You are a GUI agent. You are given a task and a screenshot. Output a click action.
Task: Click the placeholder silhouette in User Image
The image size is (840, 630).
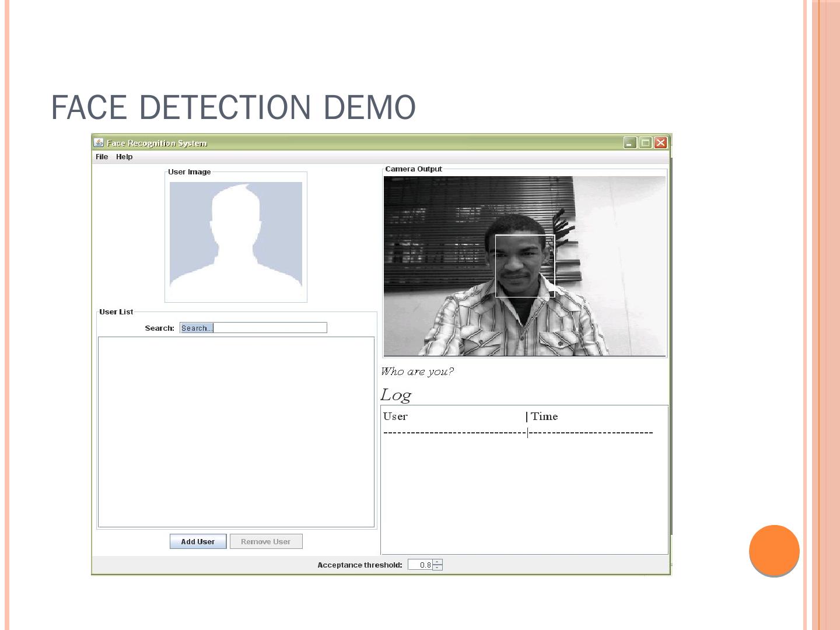click(236, 236)
